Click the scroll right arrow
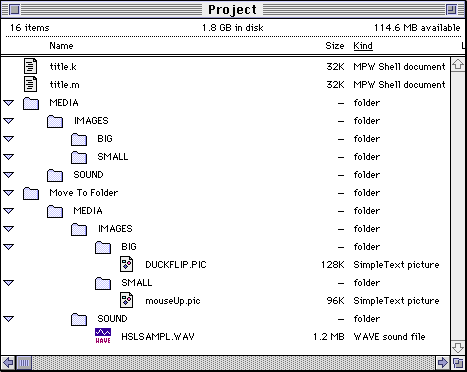 (x=443, y=362)
